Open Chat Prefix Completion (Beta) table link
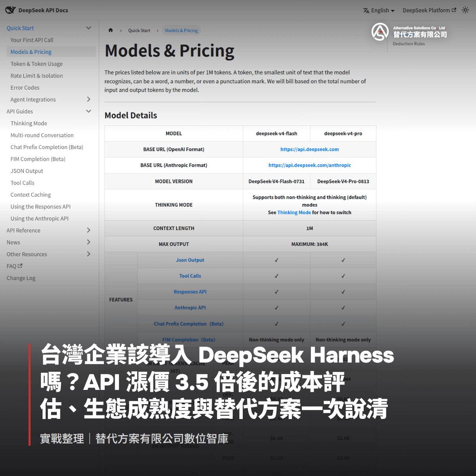476x476 pixels. point(189,324)
